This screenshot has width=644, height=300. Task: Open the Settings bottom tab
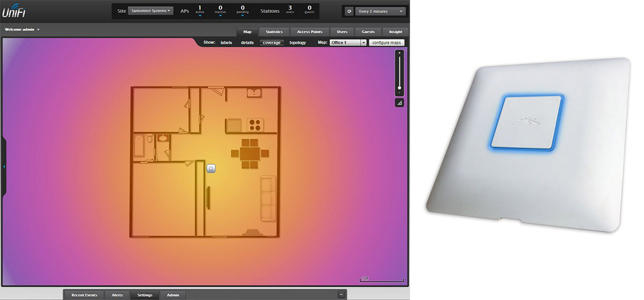pos(144,295)
